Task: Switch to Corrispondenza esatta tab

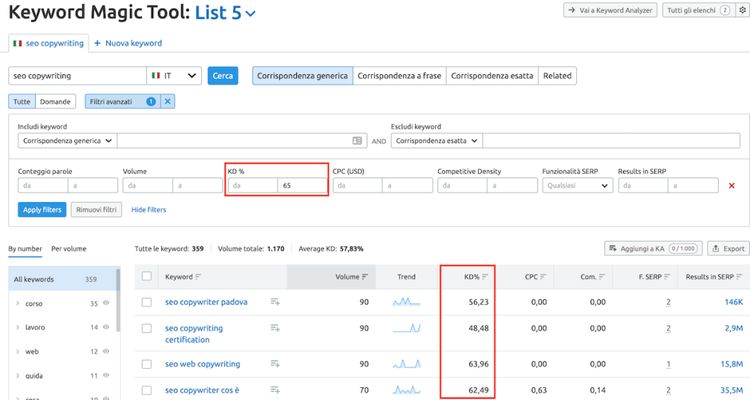Action: pos(492,76)
